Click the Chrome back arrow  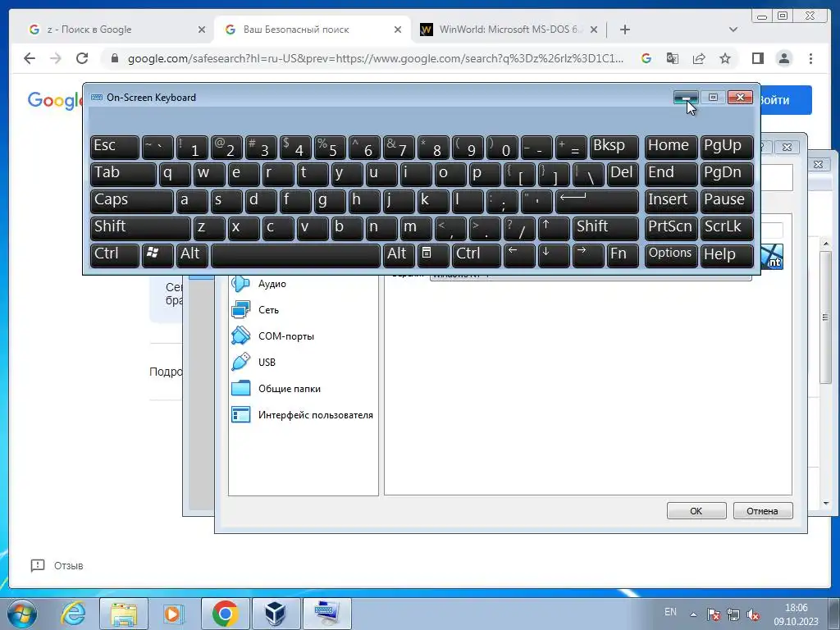(30, 58)
